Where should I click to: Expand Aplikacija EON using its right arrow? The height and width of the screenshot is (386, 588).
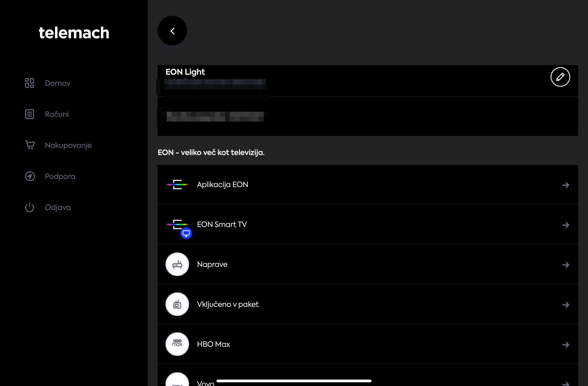566,185
